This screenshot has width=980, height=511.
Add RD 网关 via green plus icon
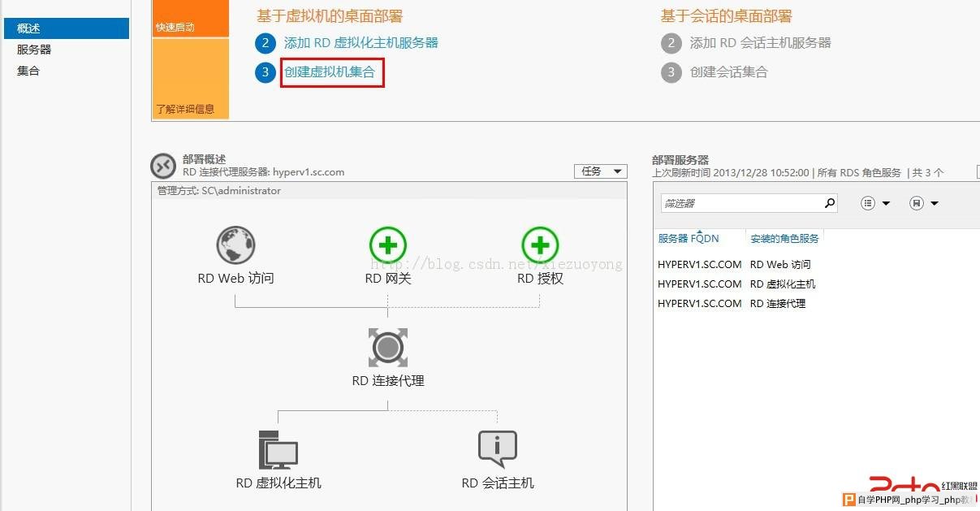coord(388,245)
